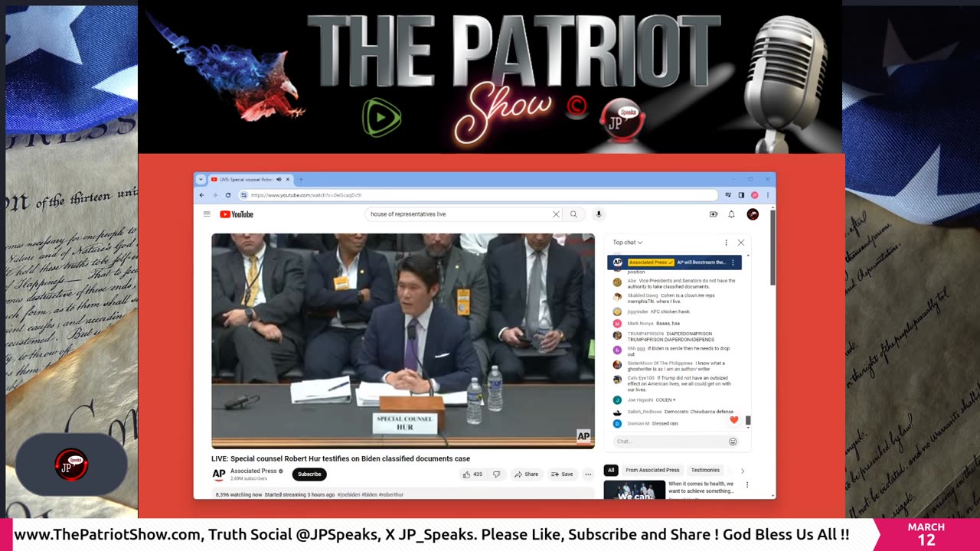Image resolution: width=980 pixels, height=551 pixels.
Task: Select the All filter chip
Action: click(610, 470)
